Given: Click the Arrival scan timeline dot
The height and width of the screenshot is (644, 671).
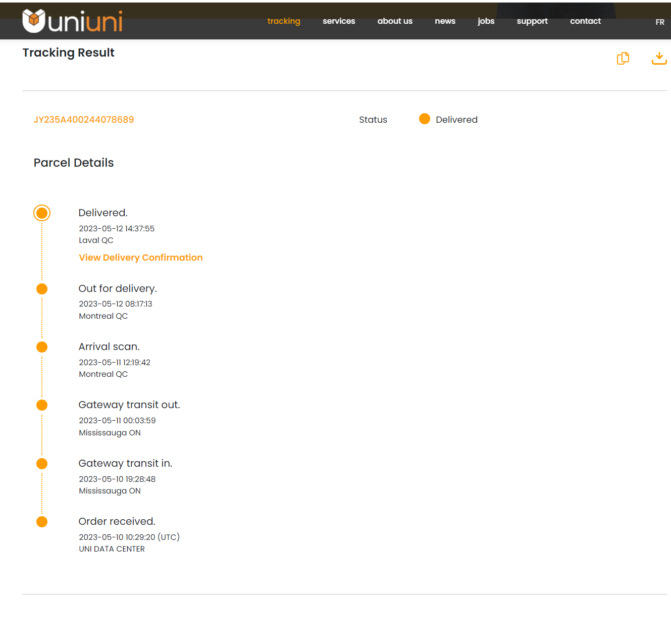Looking at the screenshot, I should pyautogui.click(x=42, y=347).
